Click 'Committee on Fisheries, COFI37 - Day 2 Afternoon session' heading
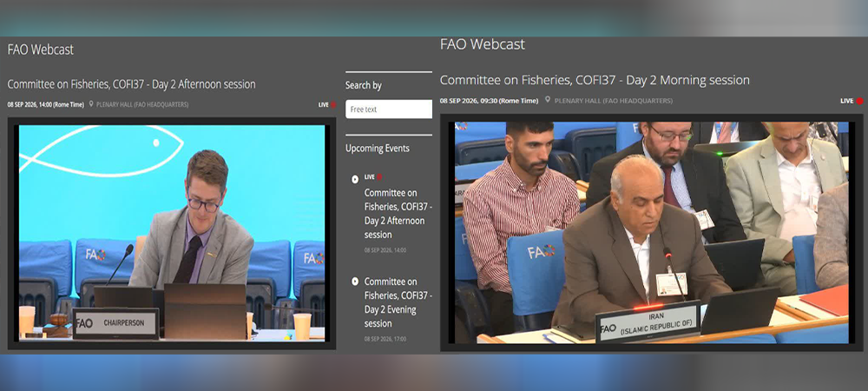This screenshot has width=868, height=391. point(131,85)
